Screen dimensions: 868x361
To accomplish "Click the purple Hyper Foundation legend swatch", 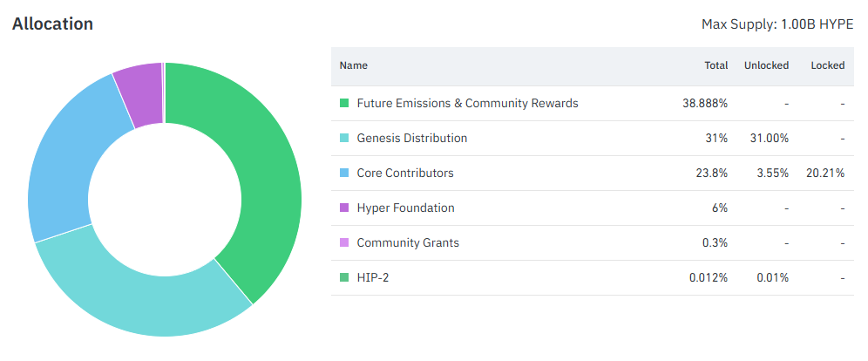I will point(344,208).
